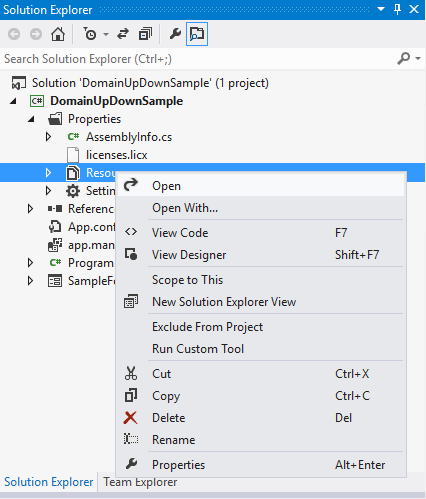Toggle the Preview Selected Items button
The height and width of the screenshot is (499, 426).
(197, 34)
